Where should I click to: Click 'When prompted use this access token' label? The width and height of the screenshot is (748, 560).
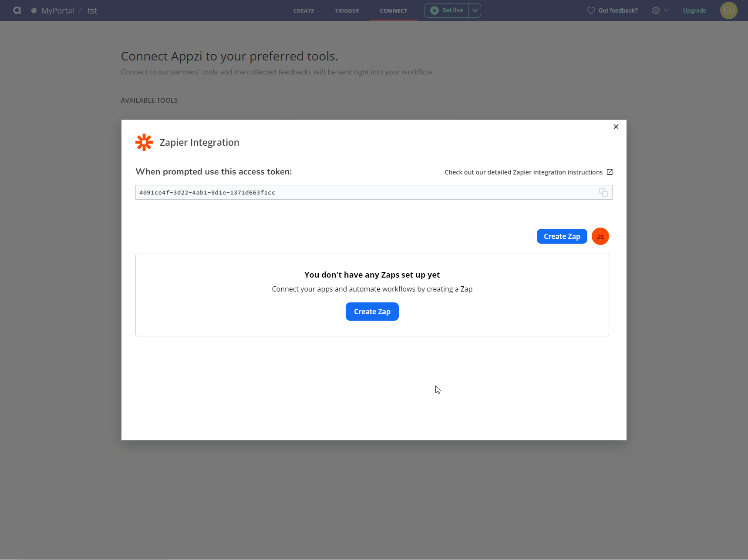(x=214, y=171)
